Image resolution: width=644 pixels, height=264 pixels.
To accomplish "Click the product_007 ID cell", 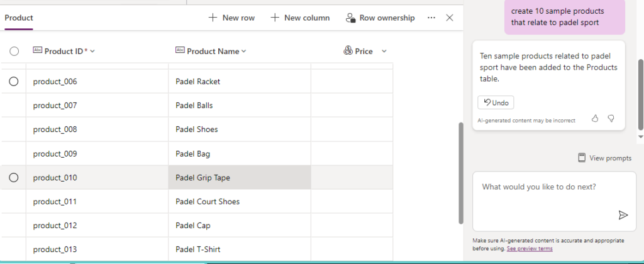I will 97,105.
